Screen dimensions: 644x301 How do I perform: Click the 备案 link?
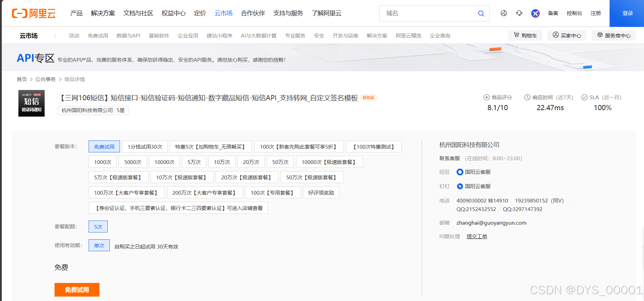(x=553, y=13)
